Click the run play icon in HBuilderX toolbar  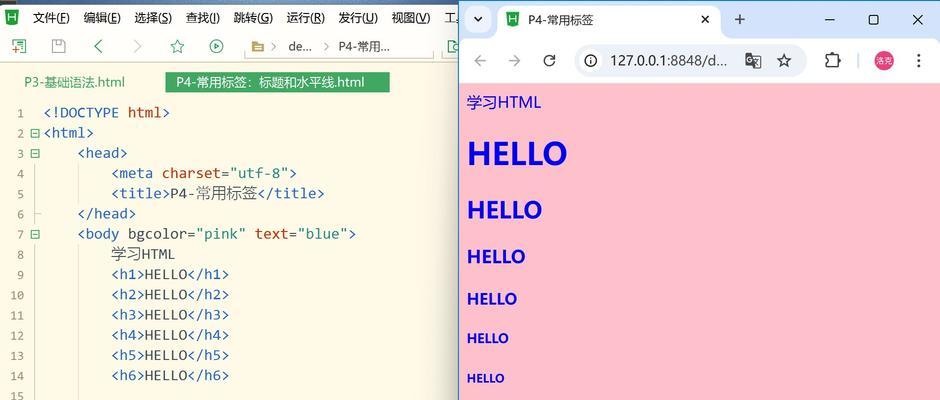tap(216, 46)
